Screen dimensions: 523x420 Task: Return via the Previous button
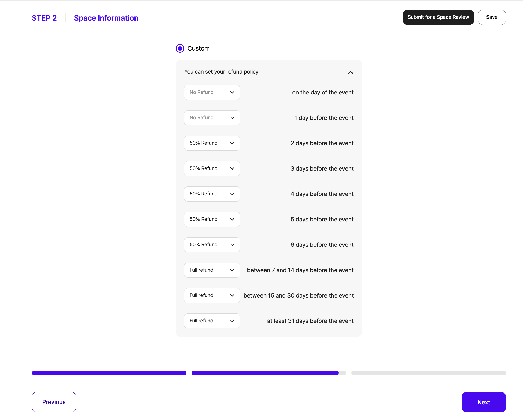point(54,402)
